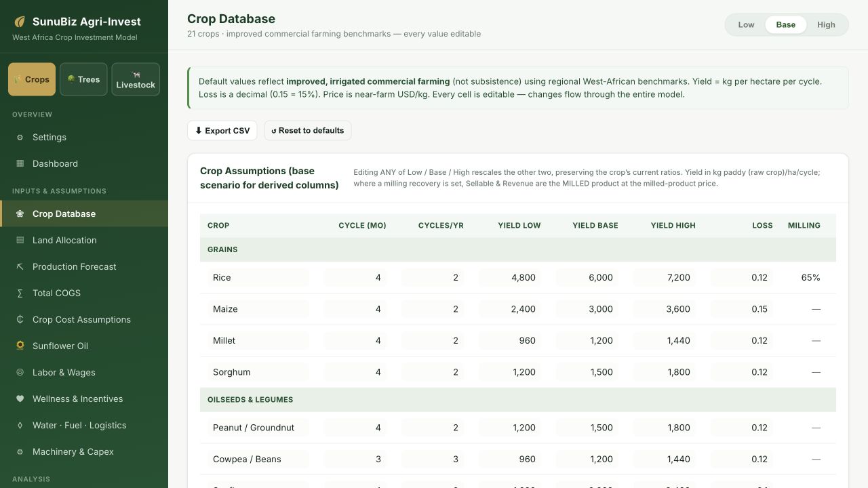Click the Total COGS sigma icon
Viewport: 868px width, 488px height.
pyautogui.click(x=20, y=293)
